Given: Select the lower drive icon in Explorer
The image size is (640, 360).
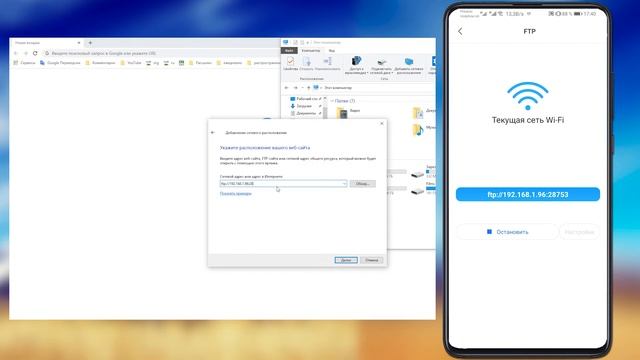Looking at the screenshot, I should click(x=418, y=191).
